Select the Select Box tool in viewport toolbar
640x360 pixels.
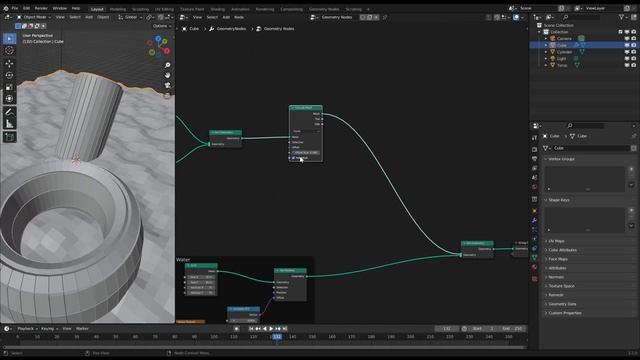tap(9, 39)
